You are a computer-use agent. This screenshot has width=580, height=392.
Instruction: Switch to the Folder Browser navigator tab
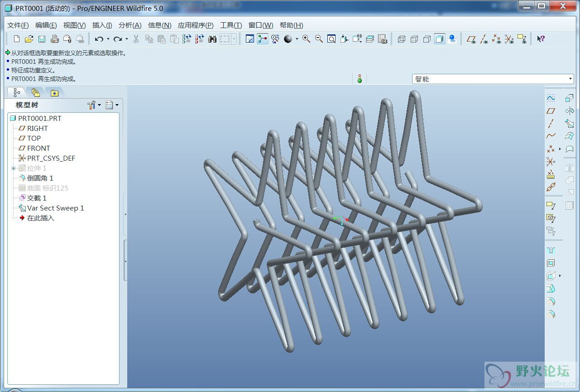click(x=36, y=93)
